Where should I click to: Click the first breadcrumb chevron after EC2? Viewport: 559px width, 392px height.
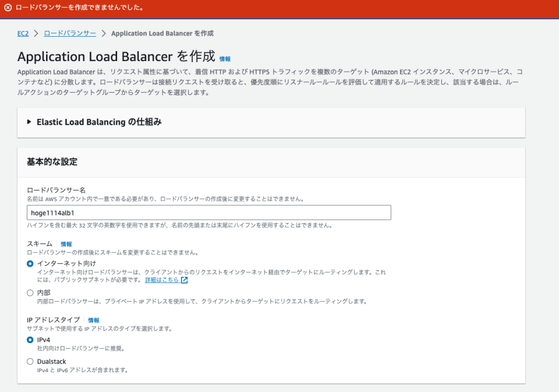click(36, 34)
